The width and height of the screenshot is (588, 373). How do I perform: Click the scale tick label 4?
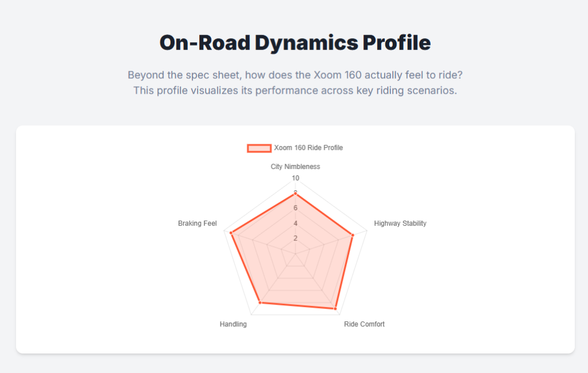(295, 224)
